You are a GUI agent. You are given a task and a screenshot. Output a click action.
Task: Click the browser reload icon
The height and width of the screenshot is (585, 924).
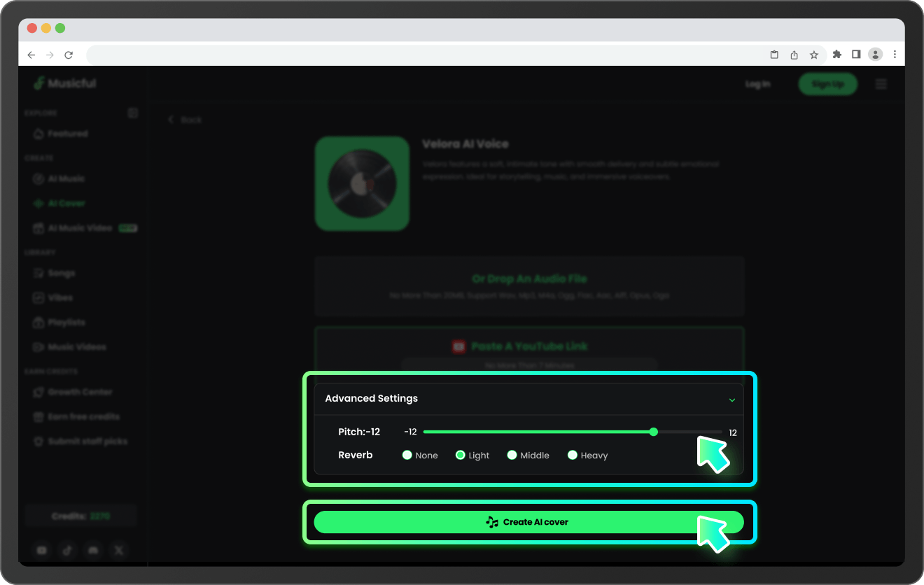tap(69, 55)
